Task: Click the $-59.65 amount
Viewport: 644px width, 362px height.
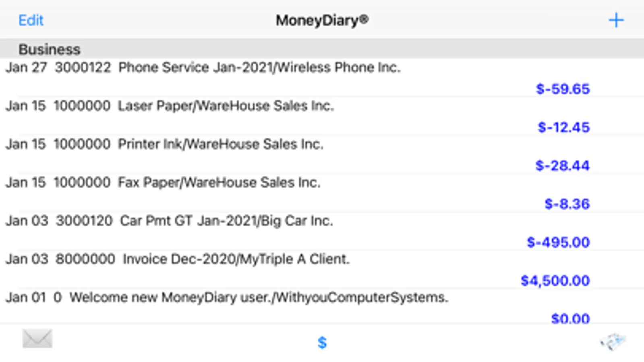Action: click(563, 89)
